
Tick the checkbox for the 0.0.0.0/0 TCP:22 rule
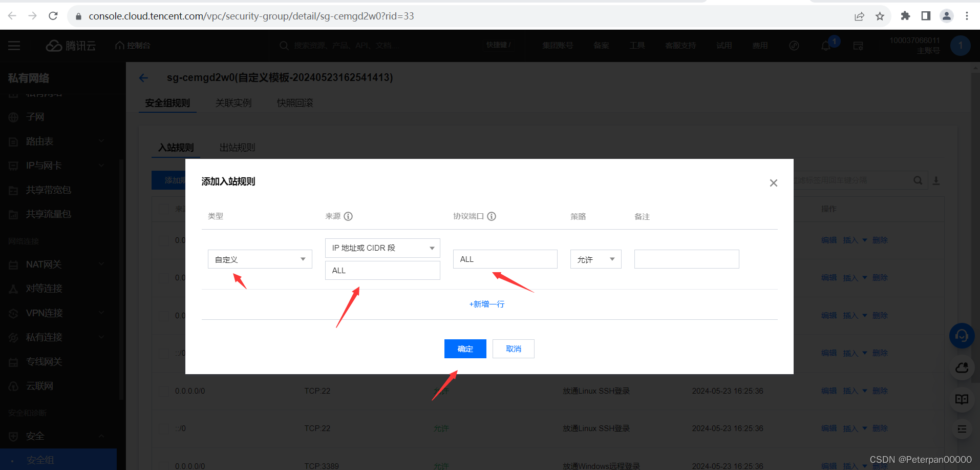tap(164, 391)
